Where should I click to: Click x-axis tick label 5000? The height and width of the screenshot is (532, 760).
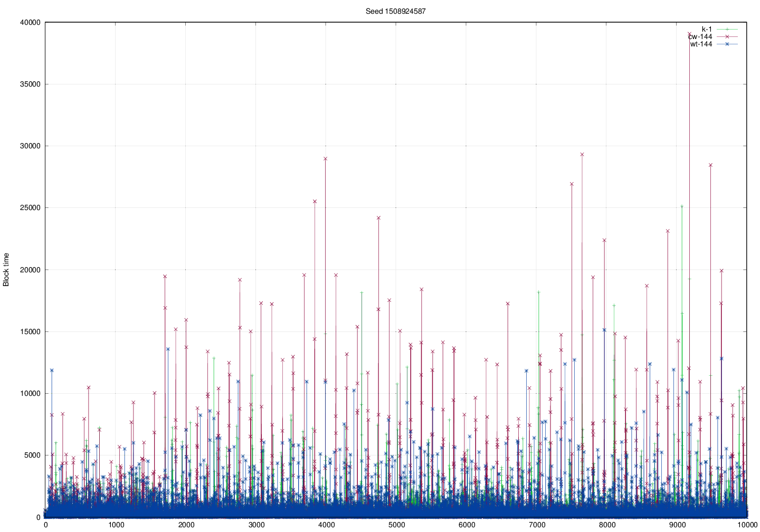[x=396, y=525]
